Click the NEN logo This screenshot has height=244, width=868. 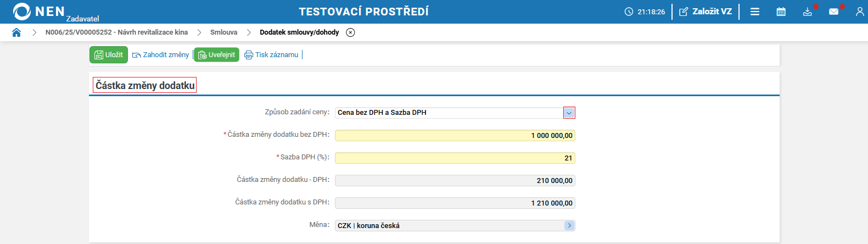(38, 12)
